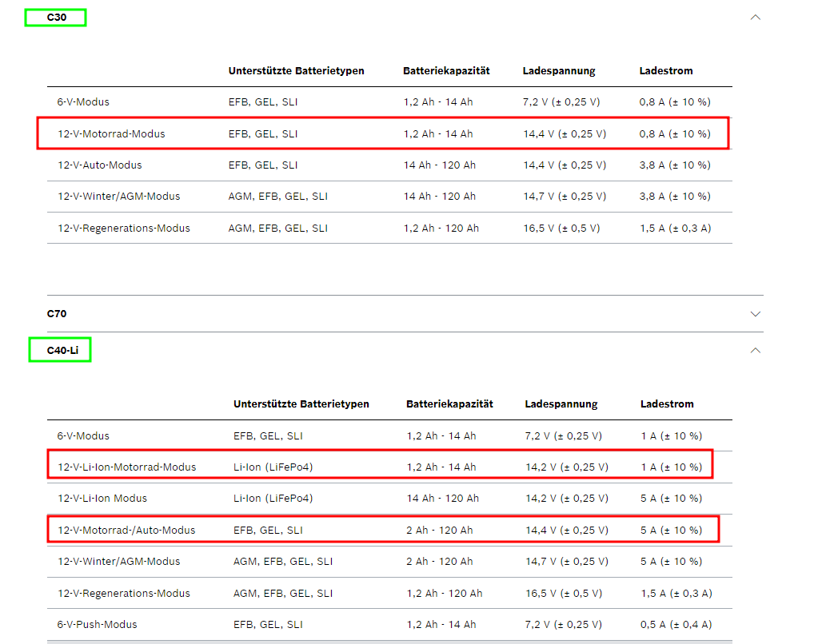Select '12-V-Auto-Modus' row label
814x644 pixels.
(100, 165)
